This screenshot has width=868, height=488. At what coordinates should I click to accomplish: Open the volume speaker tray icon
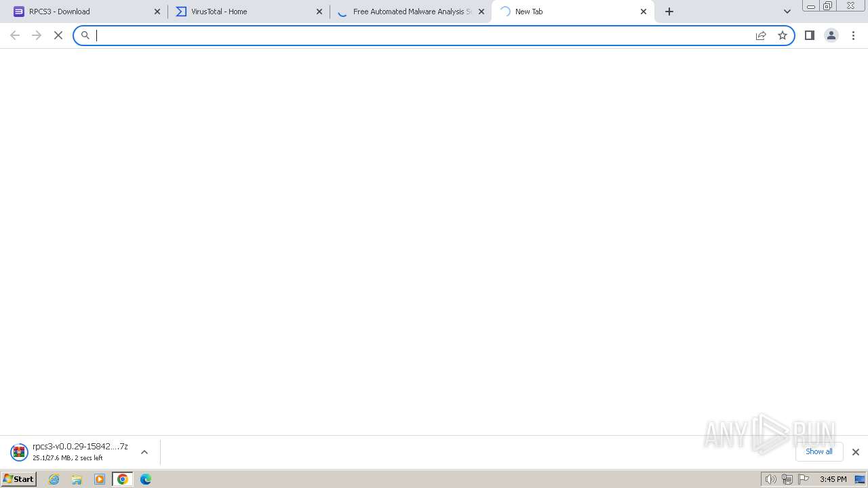(x=770, y=479)
